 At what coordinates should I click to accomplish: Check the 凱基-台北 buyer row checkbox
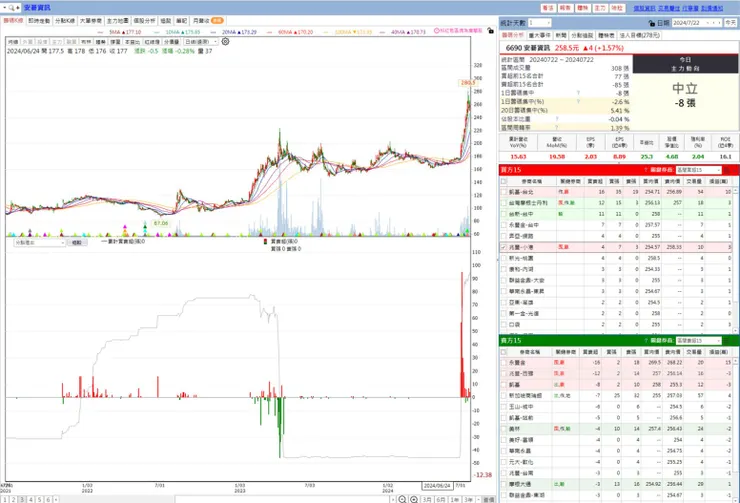pyautogui.click(x=504, y=192)
